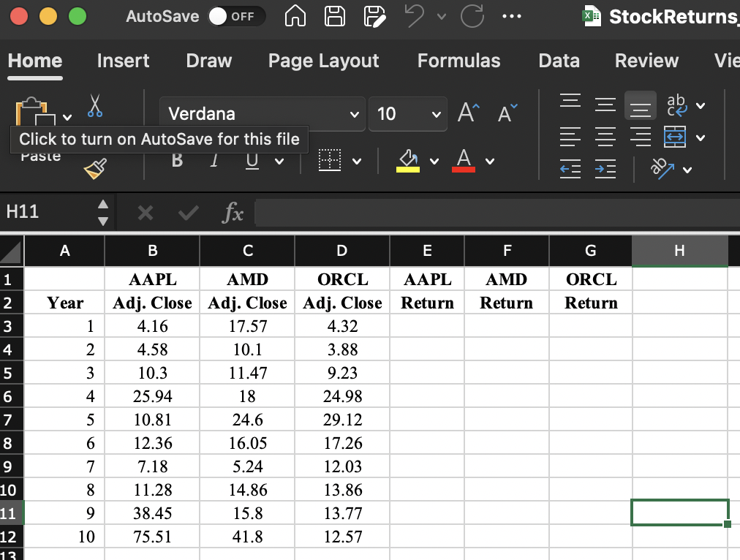Click the Home icon in title bar
The height and width of the screenshot is (560, 740).
point(295,16)
